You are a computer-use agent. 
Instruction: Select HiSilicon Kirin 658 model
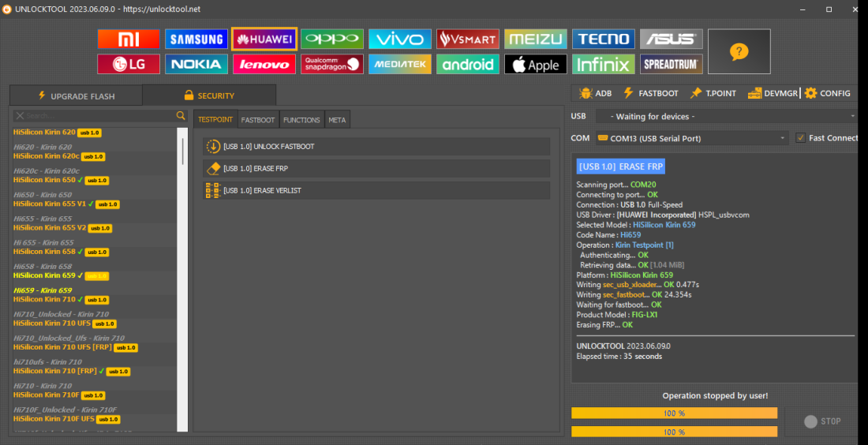[x=61, y=251]
